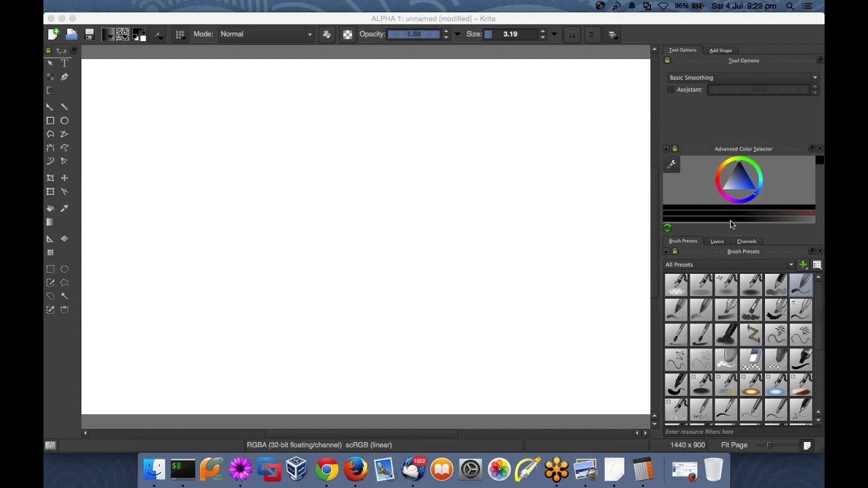The height and width of the screenshot is (488, 868).
Task: Open brush editor settings icon
Action: tap(159, 35)
